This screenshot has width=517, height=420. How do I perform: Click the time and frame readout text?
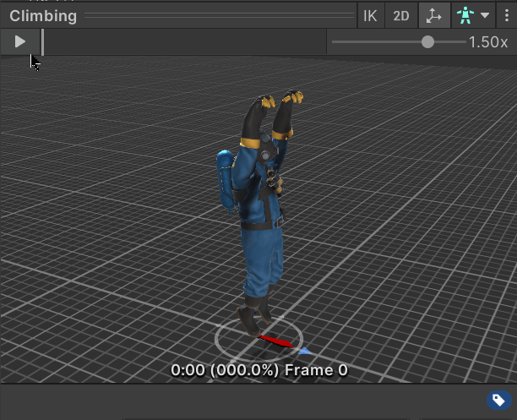pyautogui.click(x=259, y=370)
